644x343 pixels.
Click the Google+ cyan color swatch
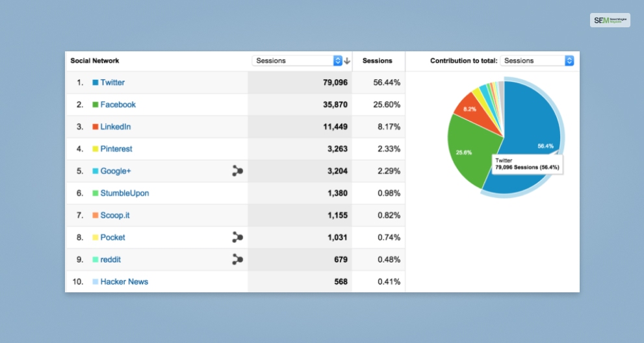click(x=96, y=171)
